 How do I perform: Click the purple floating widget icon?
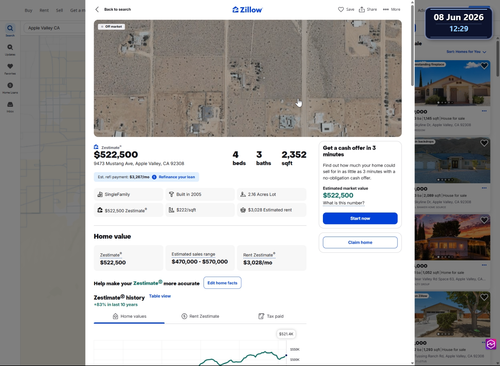pyautogui.click(x=491, y=344)
